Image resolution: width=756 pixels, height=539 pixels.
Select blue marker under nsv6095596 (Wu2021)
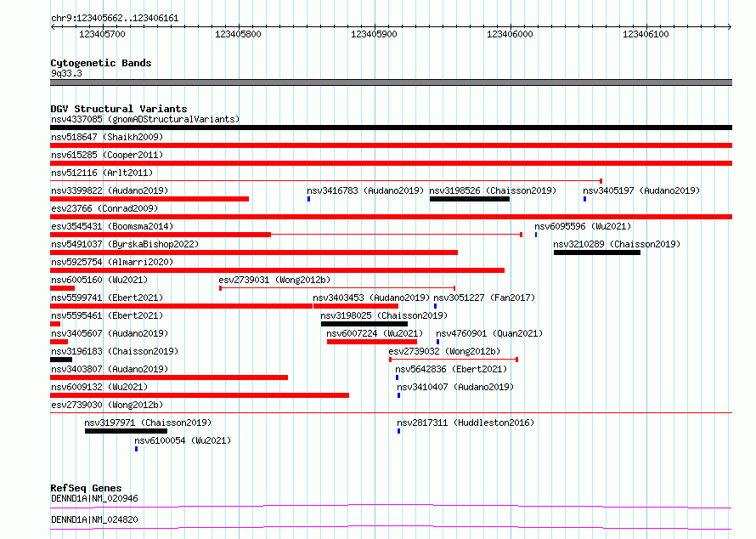tap(536, 235)
